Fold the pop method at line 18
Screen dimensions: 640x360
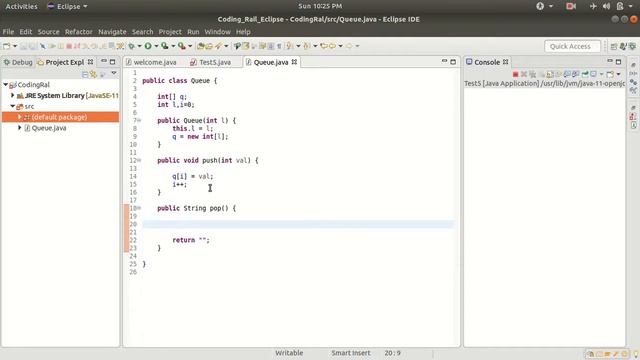139,208
